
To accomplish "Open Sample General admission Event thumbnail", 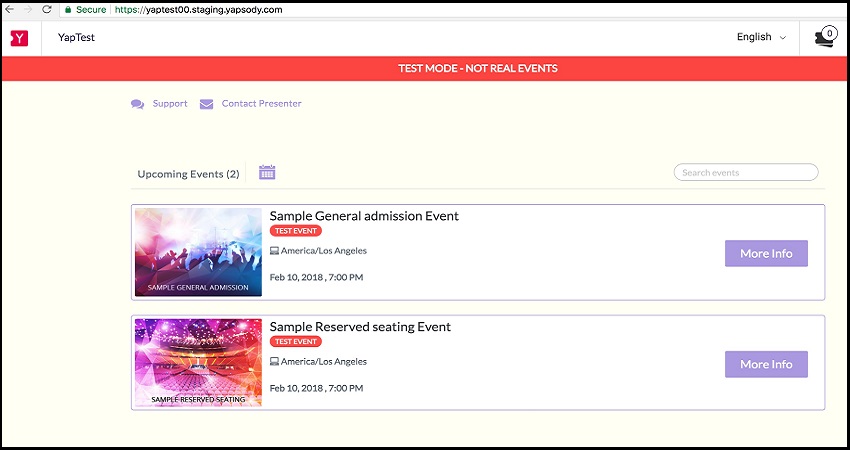I will (198, 252).
